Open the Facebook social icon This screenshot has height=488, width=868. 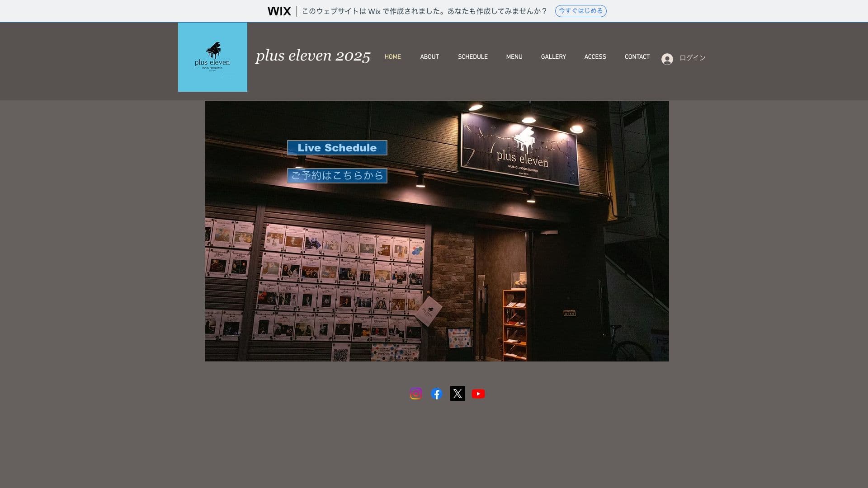pos(436,394)
